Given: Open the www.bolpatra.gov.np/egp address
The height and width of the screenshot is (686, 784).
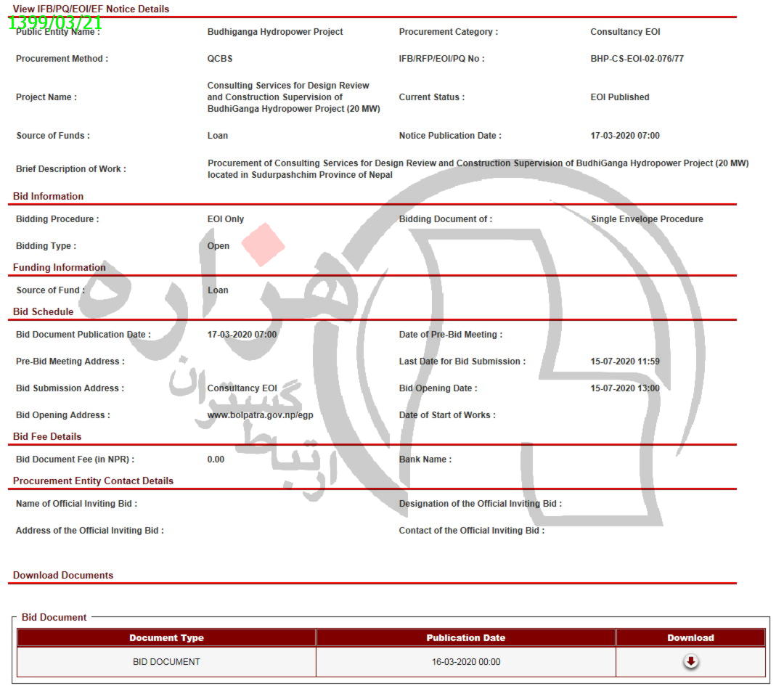Looking at the screenshot, I should click(260, 415).
